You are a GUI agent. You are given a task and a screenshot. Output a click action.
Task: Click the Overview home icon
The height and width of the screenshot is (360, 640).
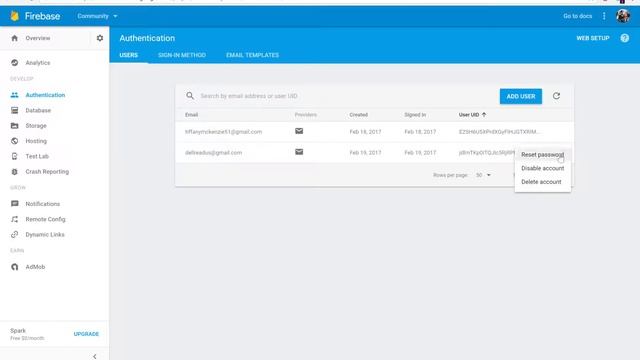pos(15,38)
